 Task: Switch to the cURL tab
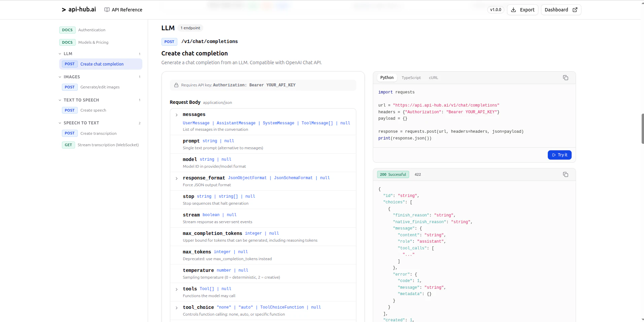coord(433,78)
